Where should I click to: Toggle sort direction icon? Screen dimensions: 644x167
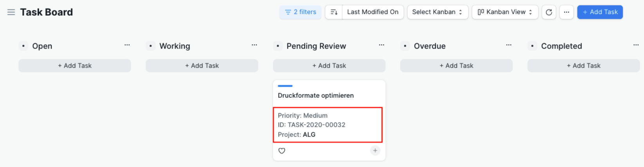coord(334,12)
